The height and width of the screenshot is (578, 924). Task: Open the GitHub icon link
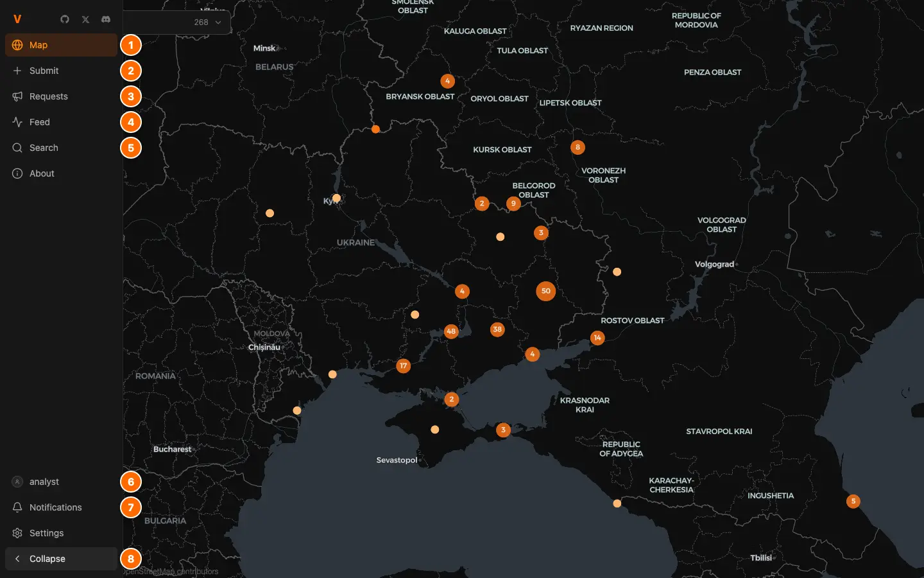coord(65,19)
